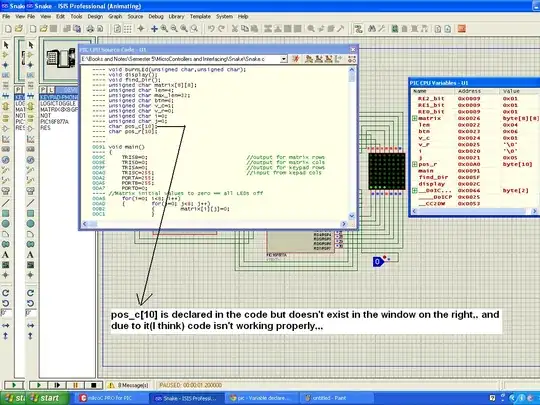This screenshot has height=405, width=540.
Task: Toggle the grid display icon
Action: tap(127, 29)
